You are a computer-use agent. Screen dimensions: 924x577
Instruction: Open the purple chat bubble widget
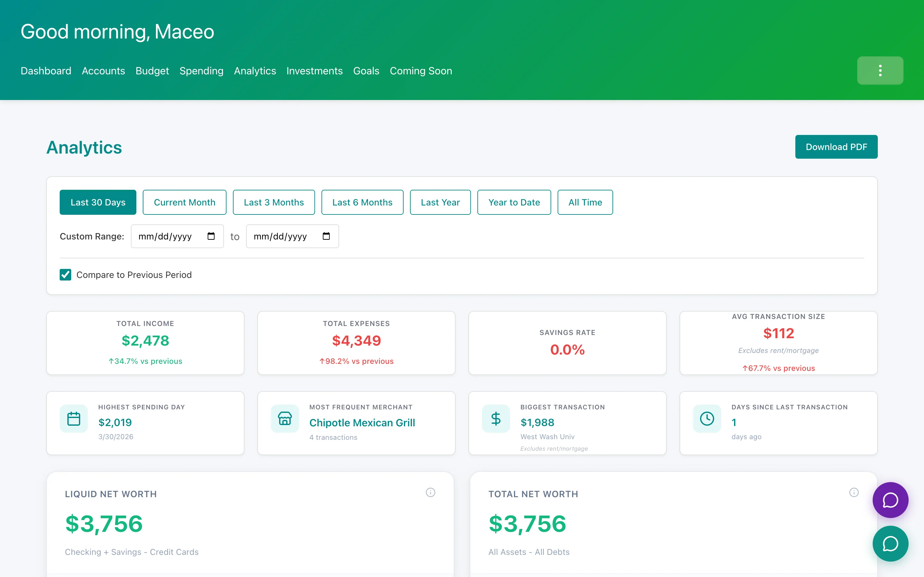point(890,500)
